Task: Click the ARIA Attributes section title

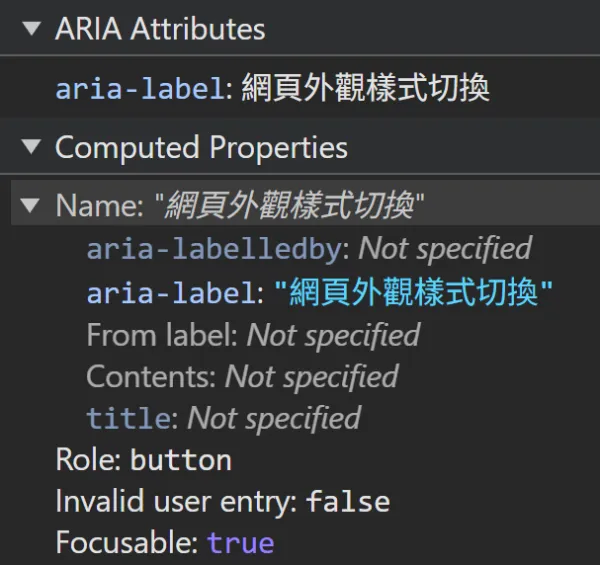Action: point(160,29)
